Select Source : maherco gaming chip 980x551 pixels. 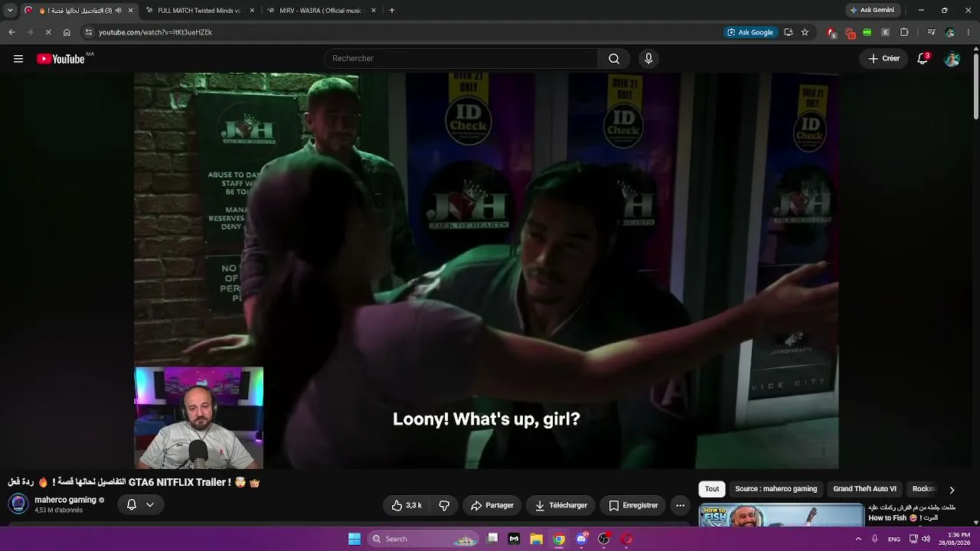776,489
